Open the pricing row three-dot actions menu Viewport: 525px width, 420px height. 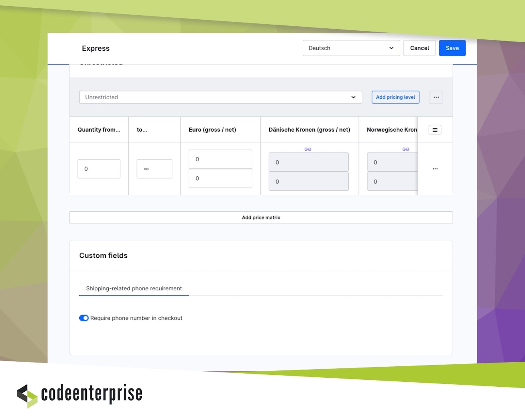435,169
